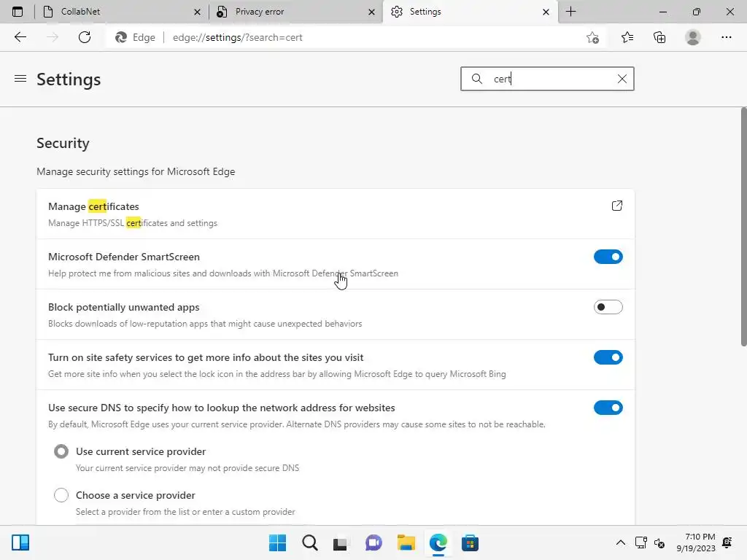Toggle site safety services setting

coord(608,357)
